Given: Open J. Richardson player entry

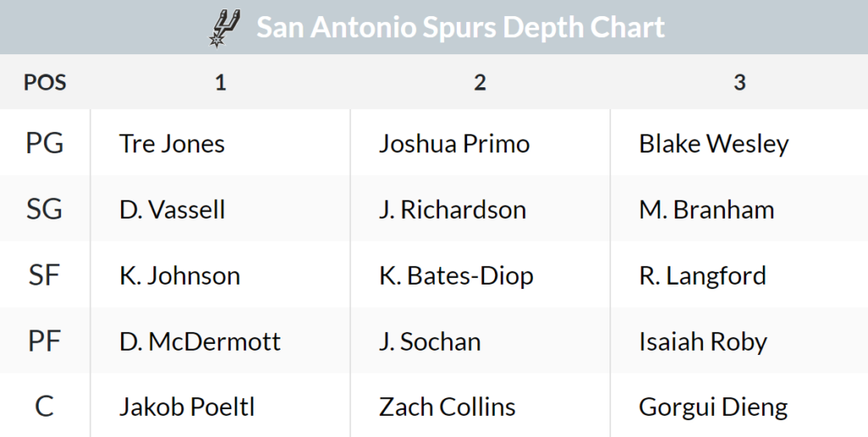Looking at the screenshot, I should click(453, 210).
